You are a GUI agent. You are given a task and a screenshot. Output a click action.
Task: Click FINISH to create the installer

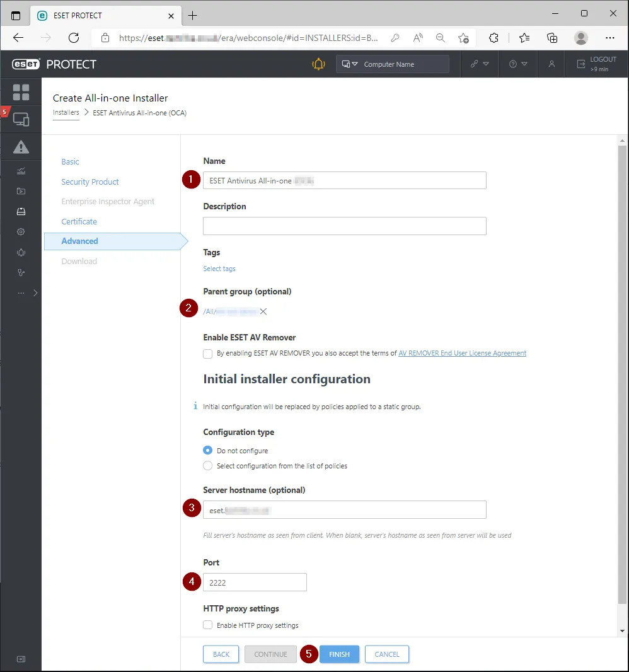click(x=339, y=654)
